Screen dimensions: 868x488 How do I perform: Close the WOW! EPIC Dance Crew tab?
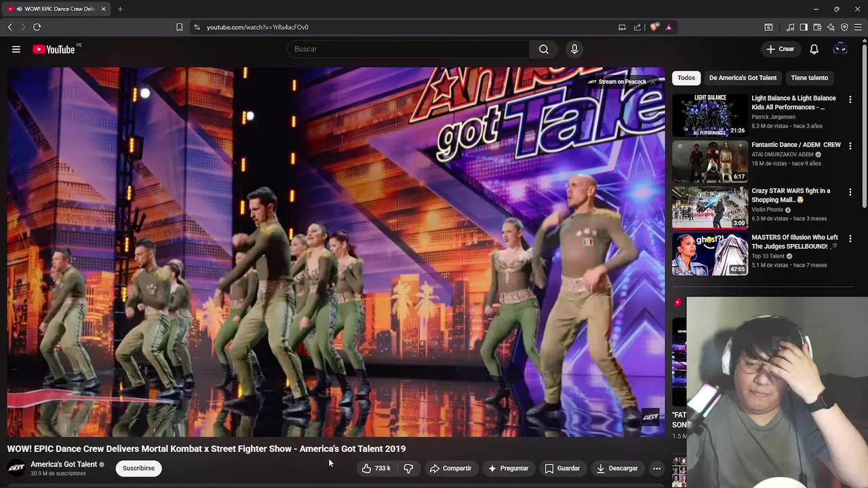pos(104,9)
